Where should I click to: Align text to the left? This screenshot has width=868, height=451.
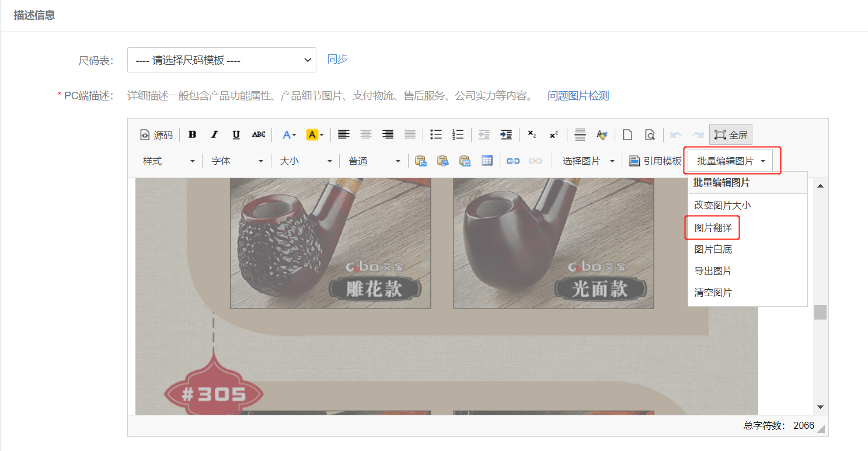[x=344, y=135]
